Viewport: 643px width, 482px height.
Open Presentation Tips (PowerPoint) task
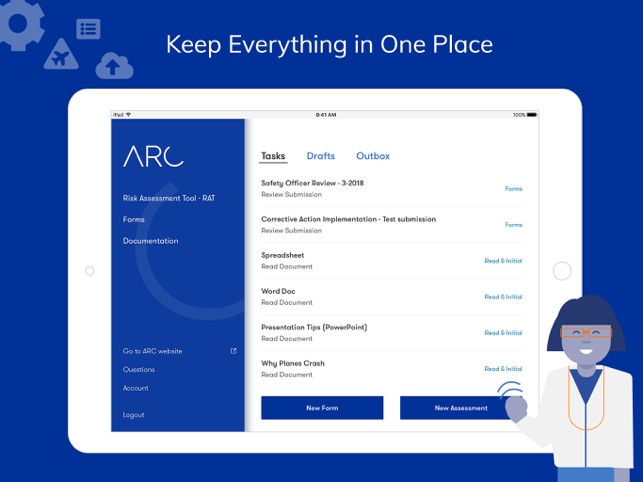[x=392, y=333]
